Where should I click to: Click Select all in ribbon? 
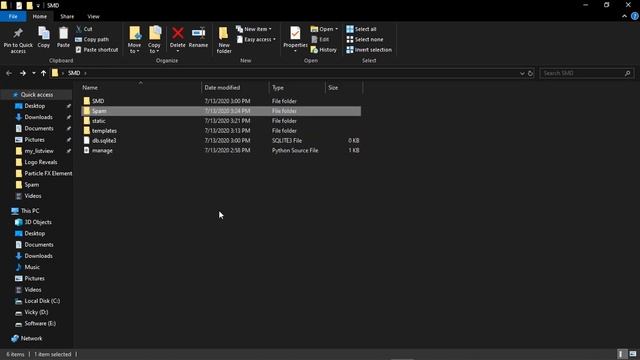pyautogui.click(x=361, y=29)
